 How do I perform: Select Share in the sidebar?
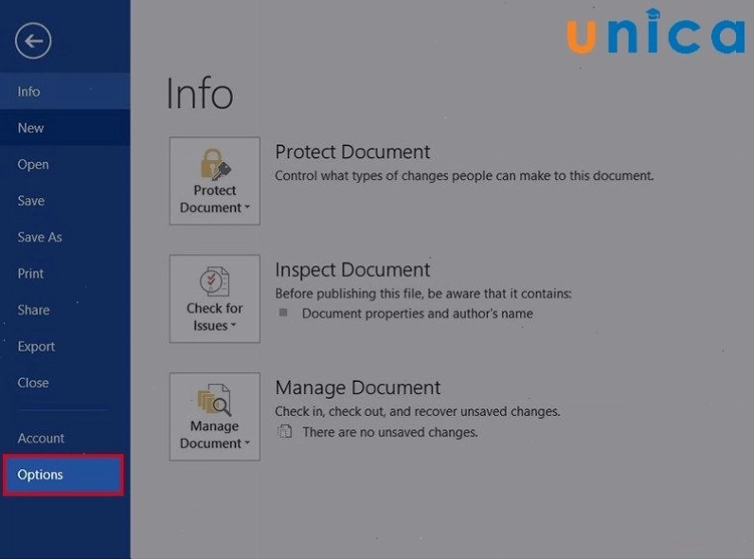(x=65, y=310)
